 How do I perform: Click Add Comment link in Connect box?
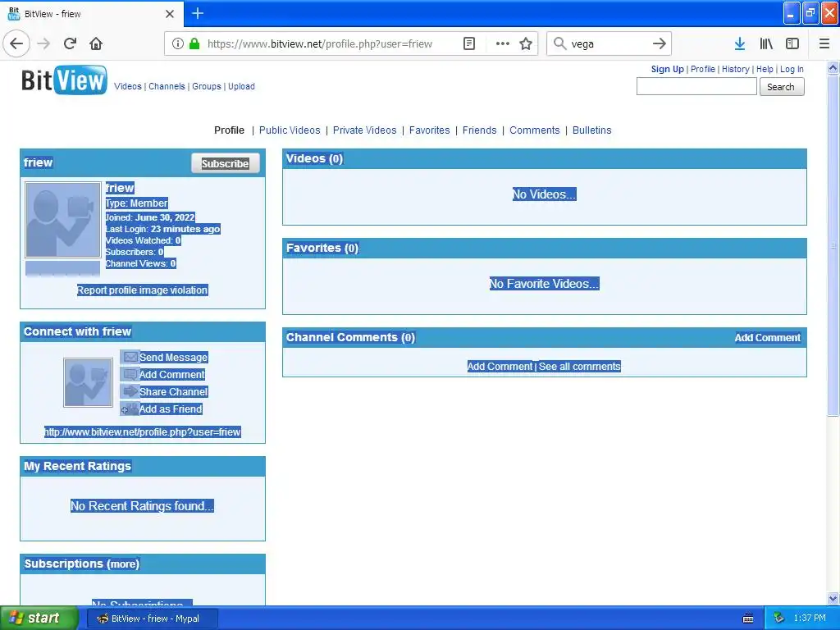(172, 374)
